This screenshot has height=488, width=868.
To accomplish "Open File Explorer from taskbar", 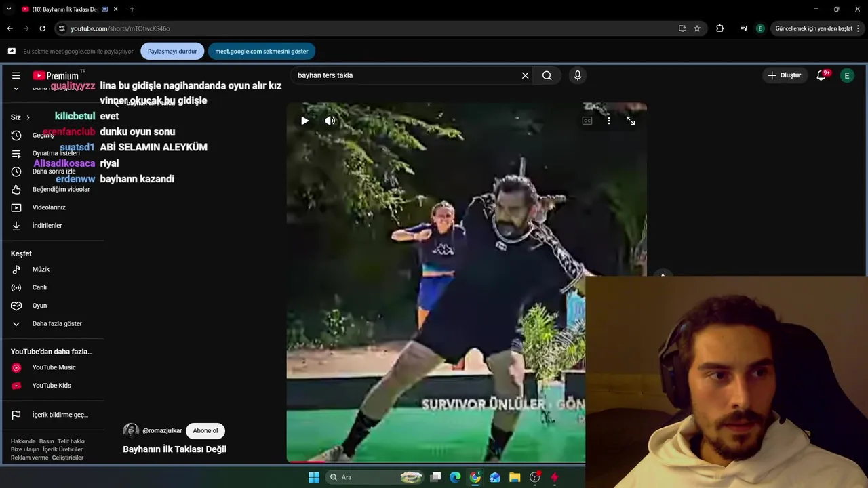I will point(515,477).
